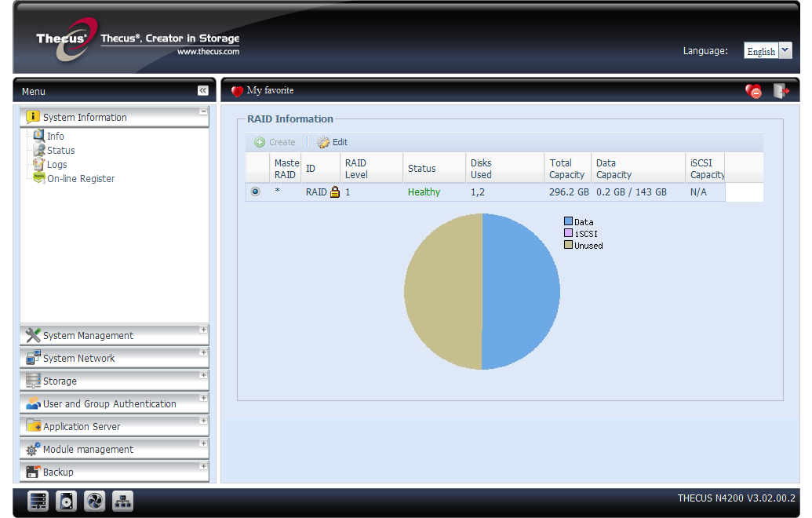Click the Data Capacity column header
Viewport: 812px width, 518px height.
(x=638, y=168)
